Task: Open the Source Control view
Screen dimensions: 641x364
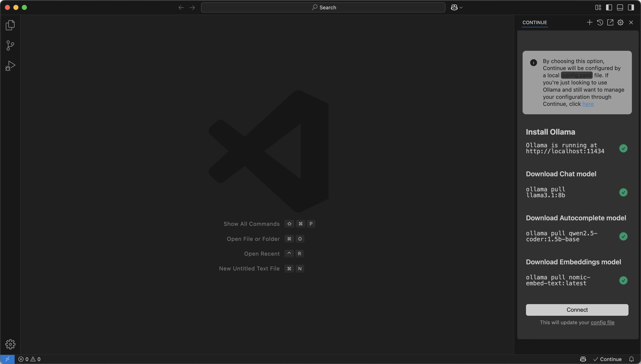Action: (10, 45)
